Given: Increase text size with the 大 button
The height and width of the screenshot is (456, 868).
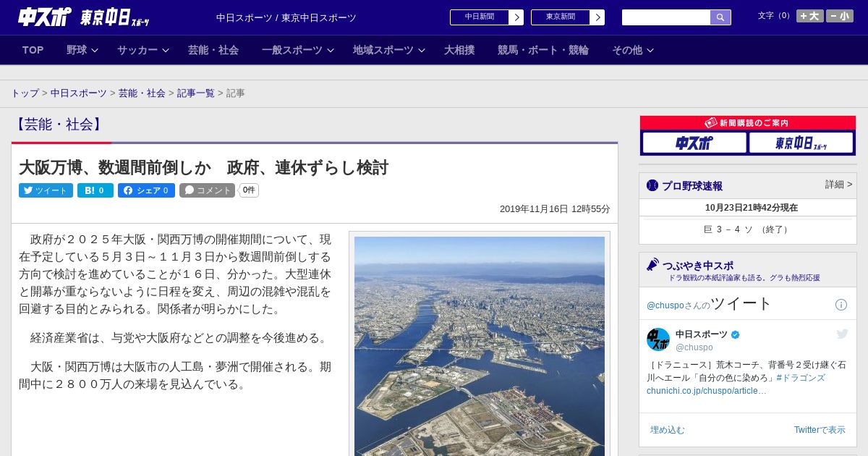Looking at the screenshot, I should point(809,16).
